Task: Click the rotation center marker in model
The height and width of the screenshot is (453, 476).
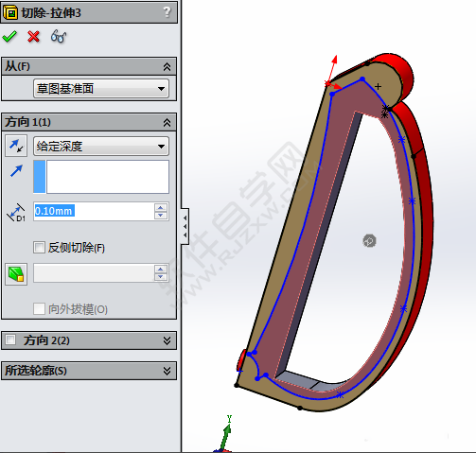Action: [369, 241]
